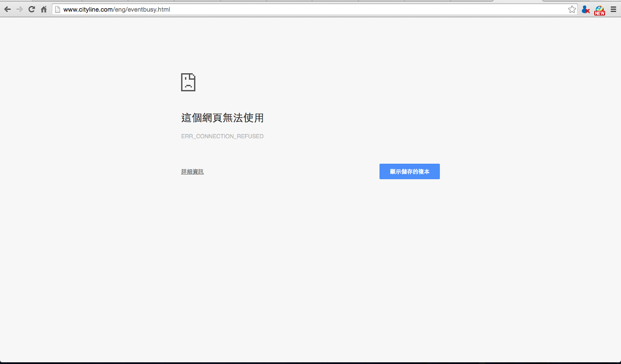The image size is (621, 364).
Task: Click the grayed-out forward navigation arrow
Action: [19, 9]
